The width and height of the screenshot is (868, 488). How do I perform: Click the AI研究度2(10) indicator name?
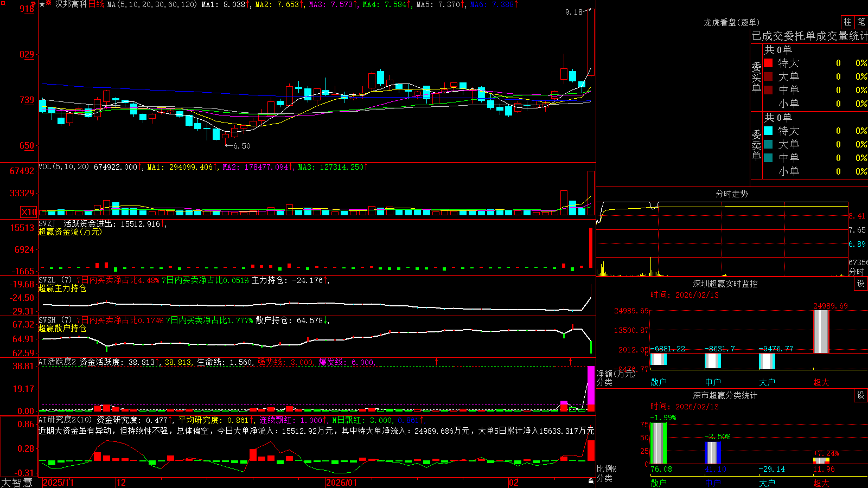coord(65,420)
